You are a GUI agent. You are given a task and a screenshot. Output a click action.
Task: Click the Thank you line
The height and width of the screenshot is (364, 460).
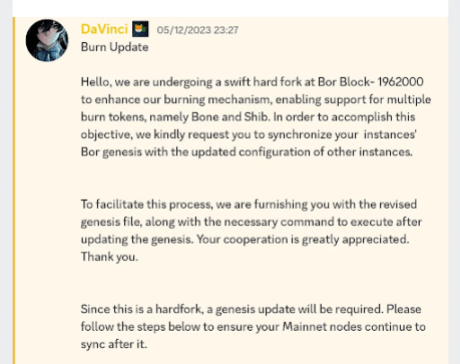click(x=109, y=257)
